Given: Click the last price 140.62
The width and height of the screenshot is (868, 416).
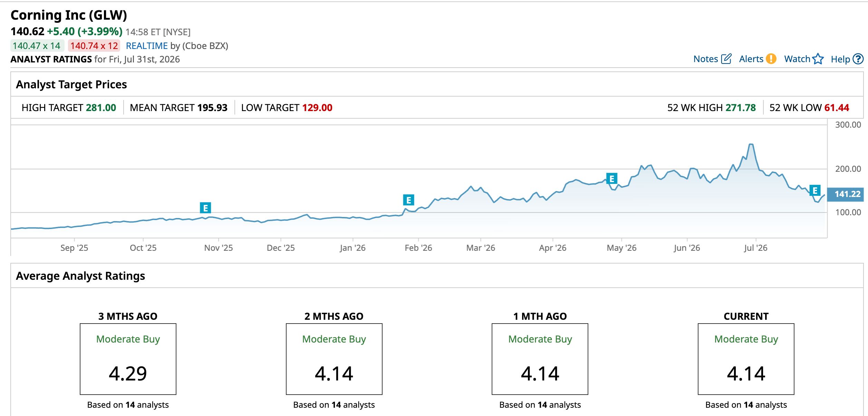Looking at the screenshot, I should click(x=28, y=32).
